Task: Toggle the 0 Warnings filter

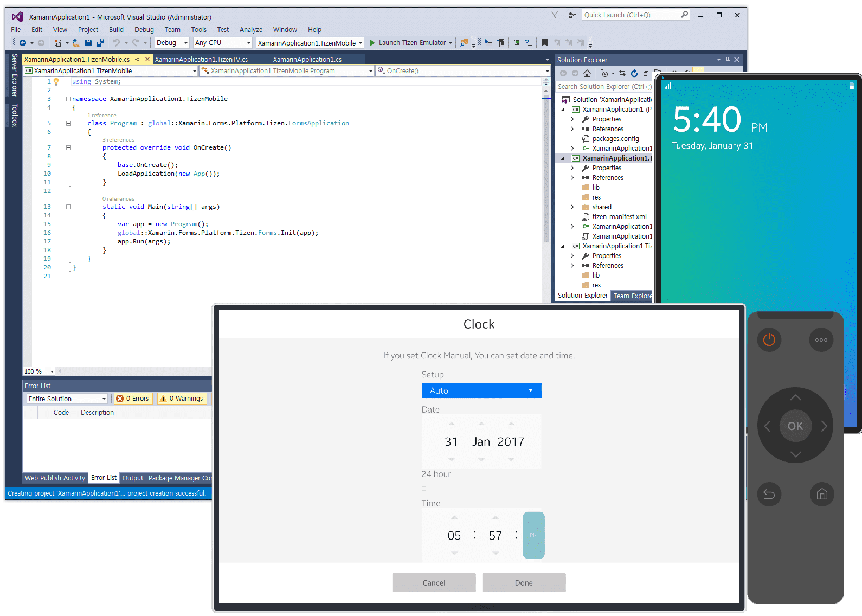Action: tap(182, 399)
